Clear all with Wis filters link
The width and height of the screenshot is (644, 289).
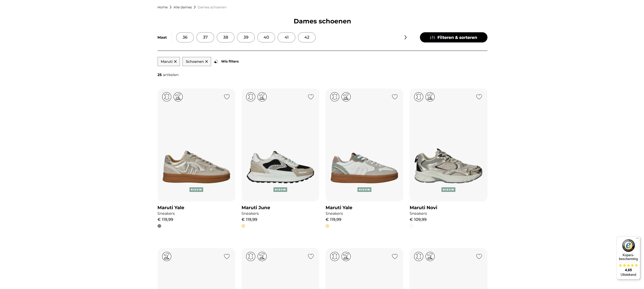(230, 62)
